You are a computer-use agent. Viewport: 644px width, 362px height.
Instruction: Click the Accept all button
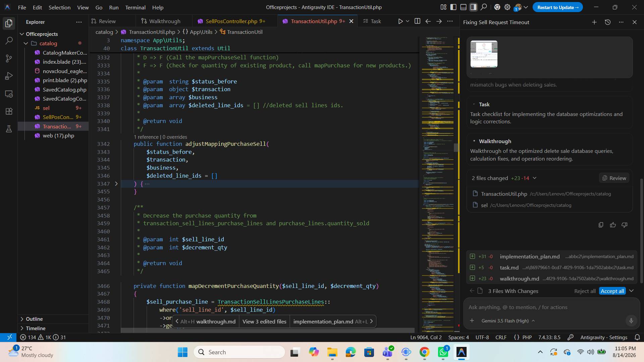click(612, 291)
